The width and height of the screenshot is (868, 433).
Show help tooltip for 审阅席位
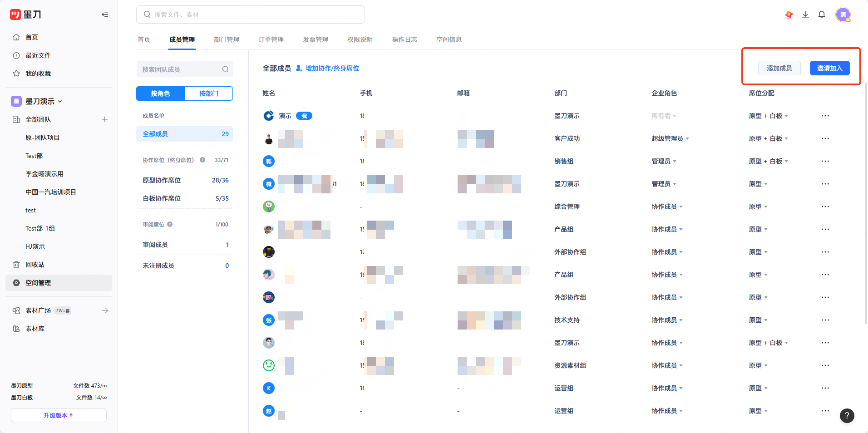point(170,224)
